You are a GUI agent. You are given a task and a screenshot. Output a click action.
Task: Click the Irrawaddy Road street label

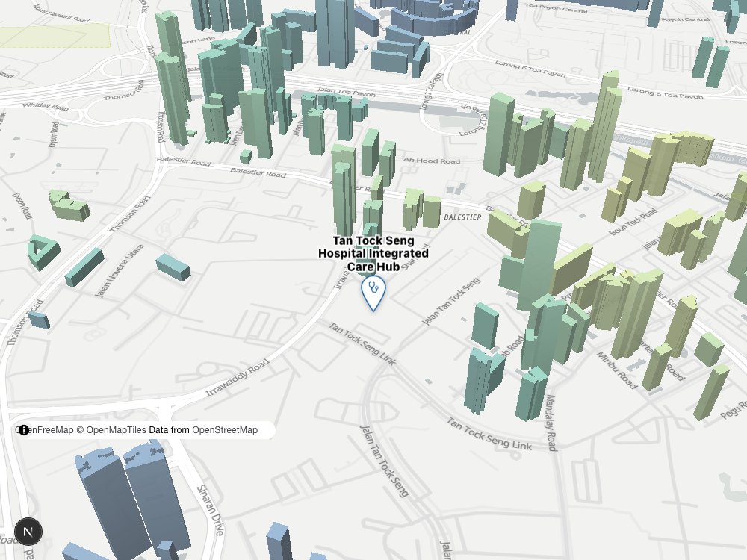pyautogui.click(x=238, y=378)
